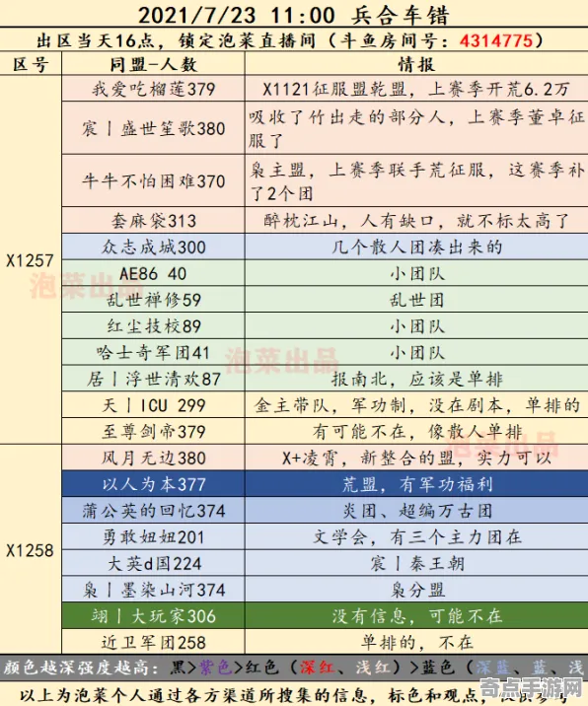The image size is (588, 706).
Task: Click the '同盟-人数' column header
Action: click(153, 64)
